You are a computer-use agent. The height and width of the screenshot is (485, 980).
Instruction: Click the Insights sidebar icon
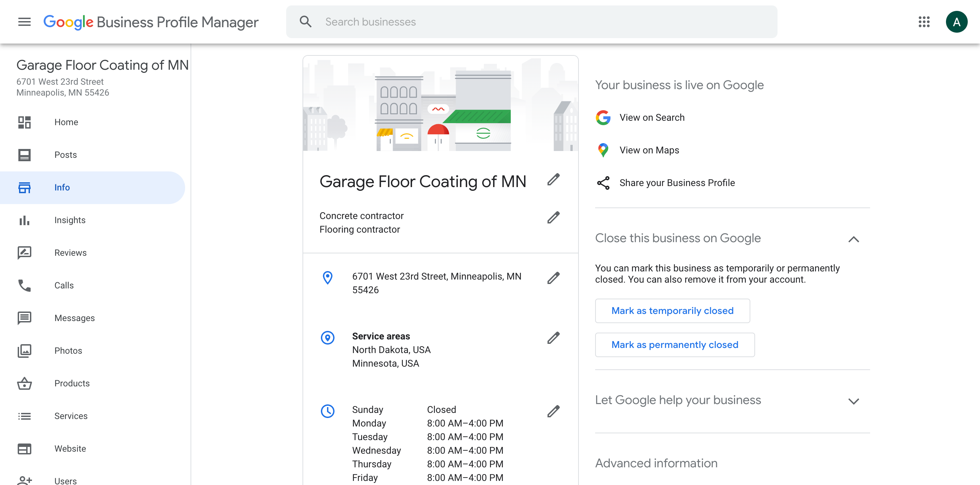[25, 220]
